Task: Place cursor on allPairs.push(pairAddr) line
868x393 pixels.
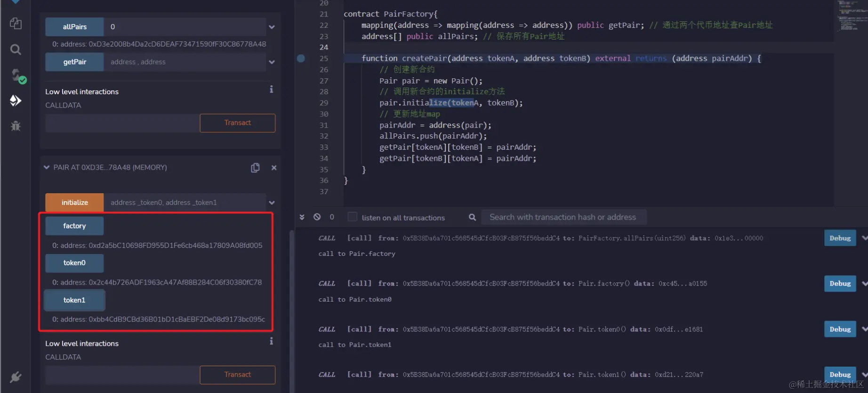Action: click(433, 136)
